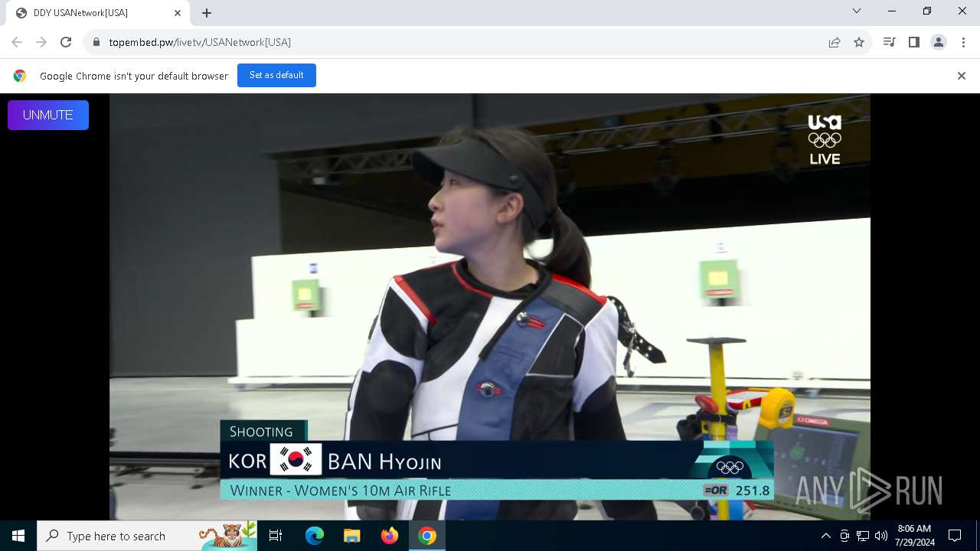
Task: Open a new tab
Action: pos(207,13)
